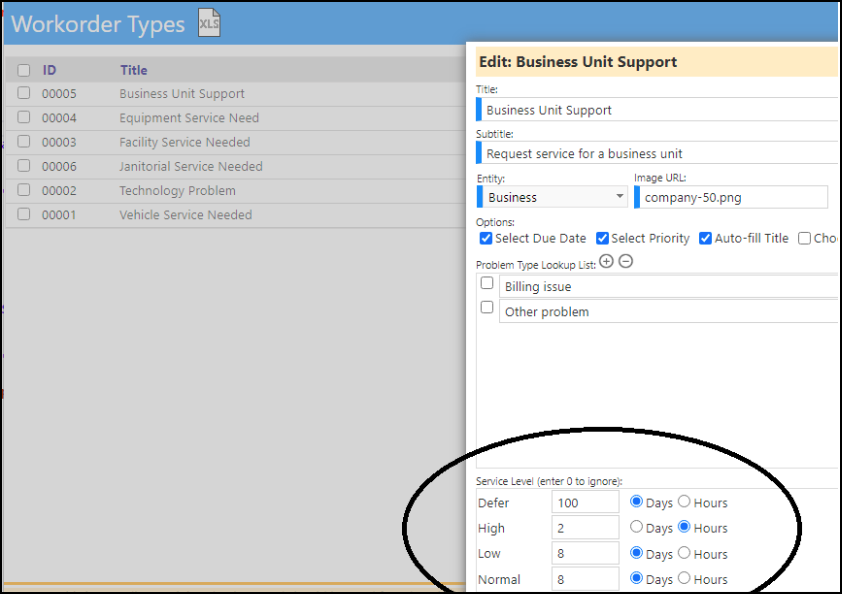
Task: Select Days radio for Low
Action: coord(636,553)
